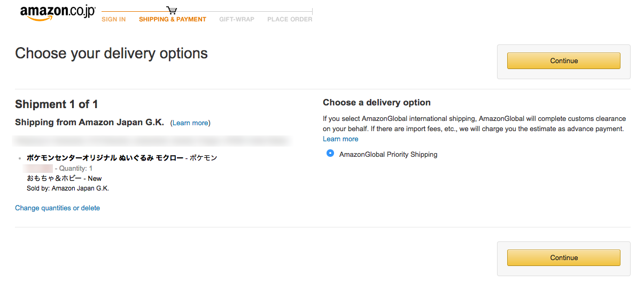The width and height of the screenshot is (644, 289).
Task: Click the Choose your delivery options heading
Action: (x=111, y=54)
